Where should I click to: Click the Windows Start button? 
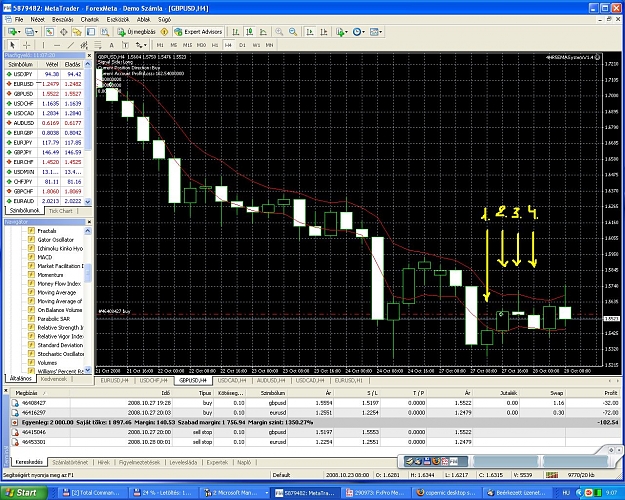(x=23, y=493)
